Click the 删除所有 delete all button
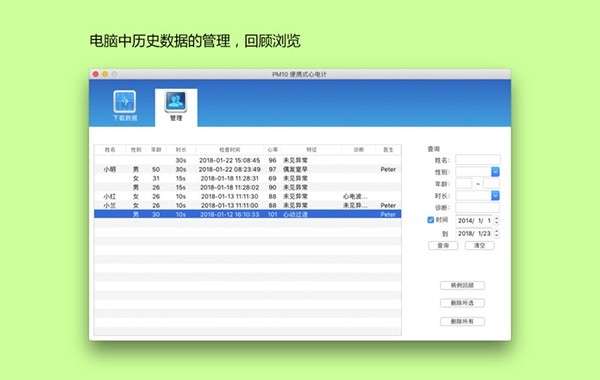 click(462, 321)
